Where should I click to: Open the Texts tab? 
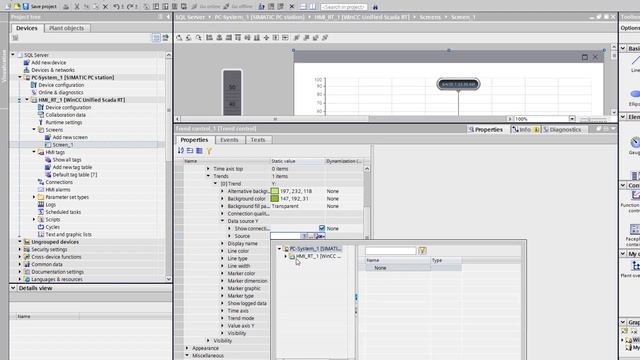click(x=258, y=140)
